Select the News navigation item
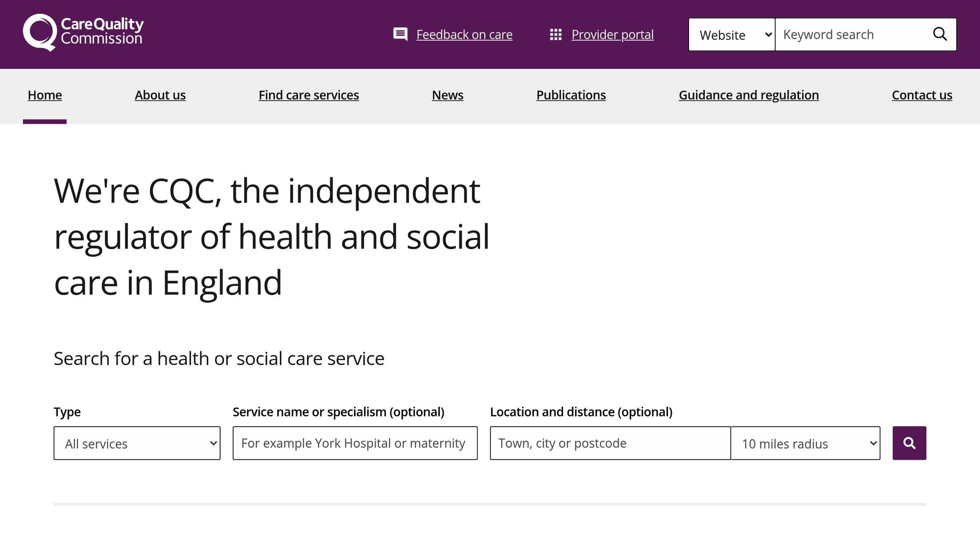 pyautogui.click(x=447, y=95)
